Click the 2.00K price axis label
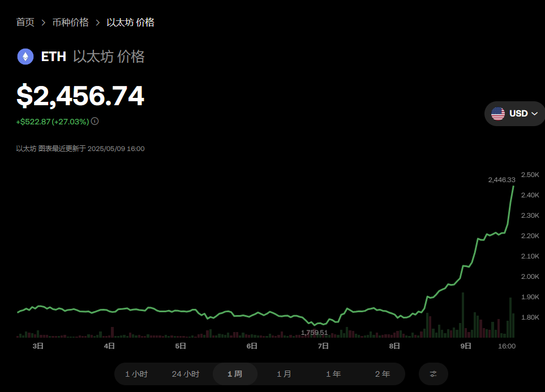Viewport: 545px width, 392px height. click(530, 277)
